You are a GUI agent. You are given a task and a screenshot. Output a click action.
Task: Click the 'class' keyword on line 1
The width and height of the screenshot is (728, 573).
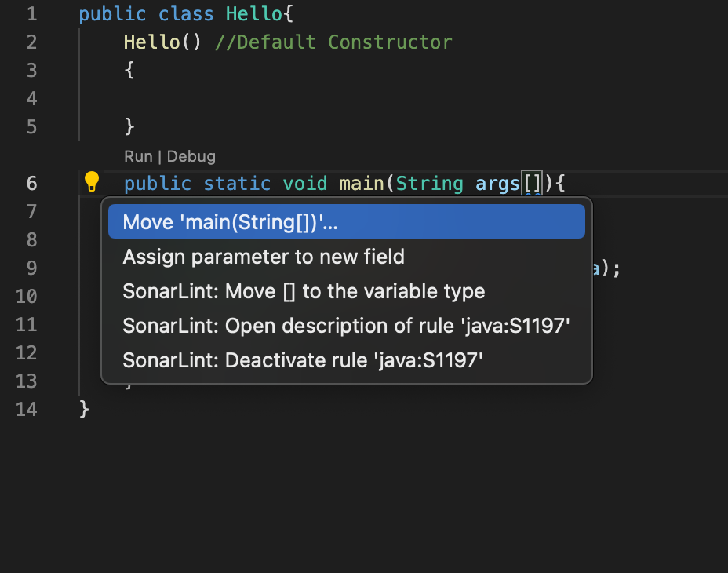click(186, 14)
